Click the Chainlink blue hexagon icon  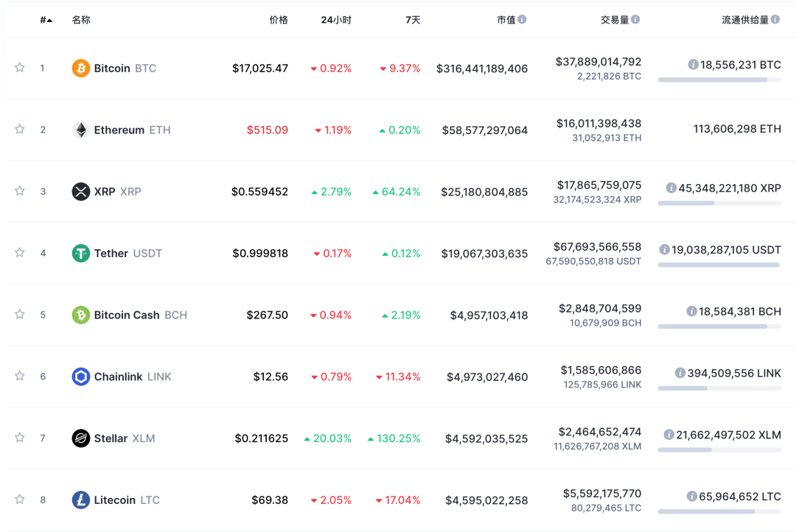[81, 377]
